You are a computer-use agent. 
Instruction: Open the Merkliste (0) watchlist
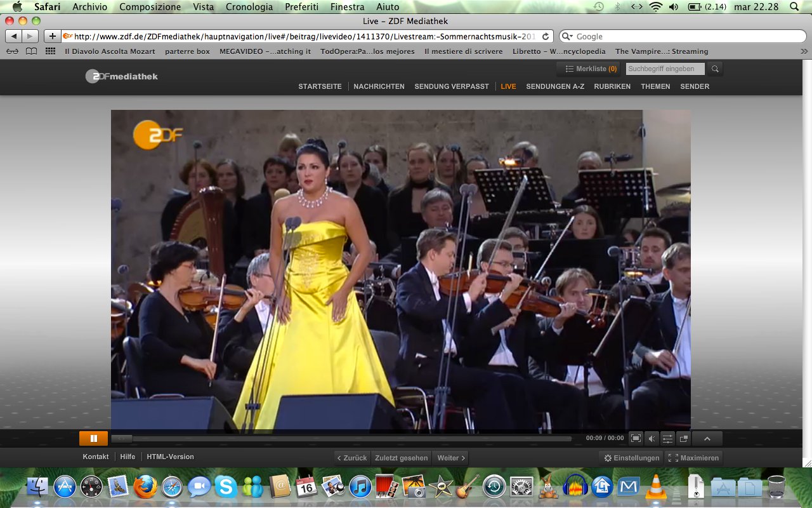590,69
